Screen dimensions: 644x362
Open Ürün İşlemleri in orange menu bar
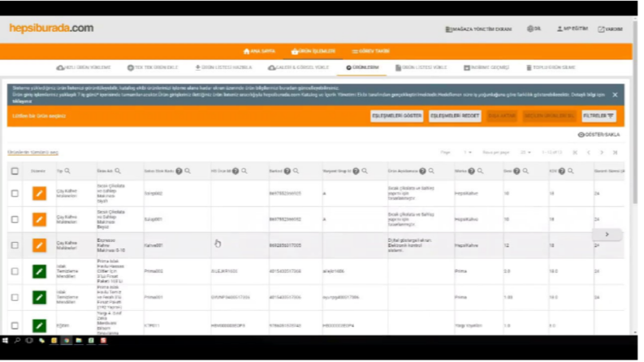(x=313, y=51)
